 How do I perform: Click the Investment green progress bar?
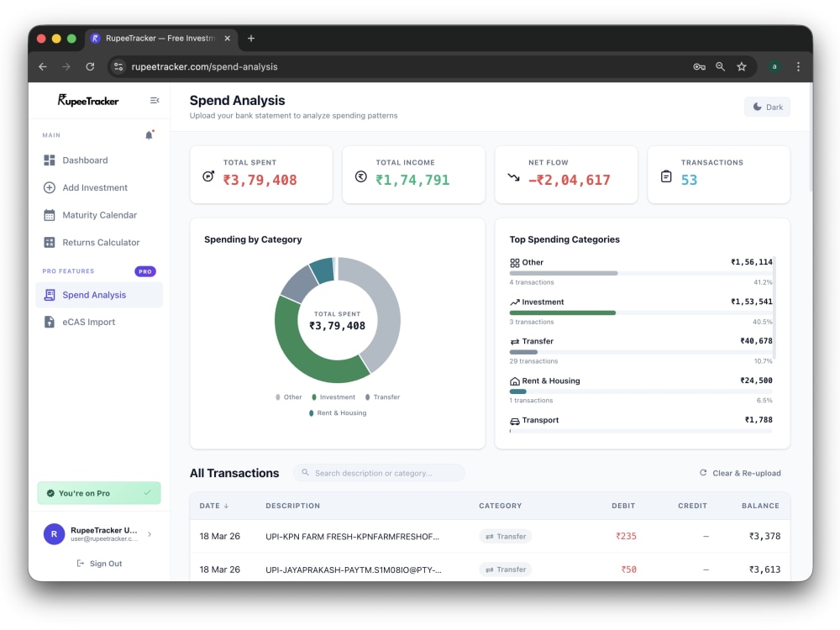[x=562, y=312]
